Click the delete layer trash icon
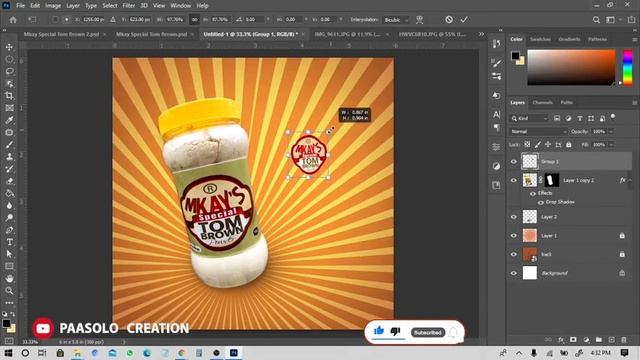This screenshot has height=360, width=640. point(623,340)
